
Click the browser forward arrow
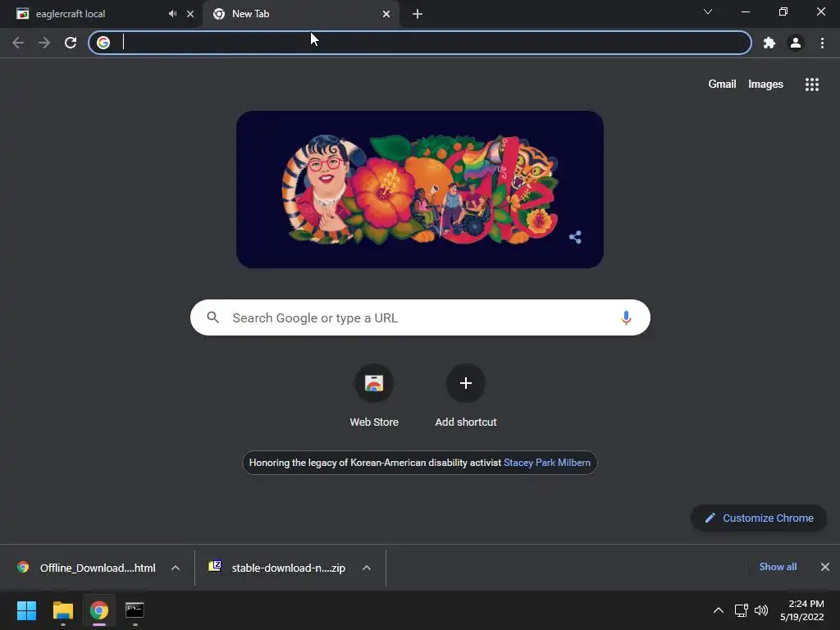point(44,43)
